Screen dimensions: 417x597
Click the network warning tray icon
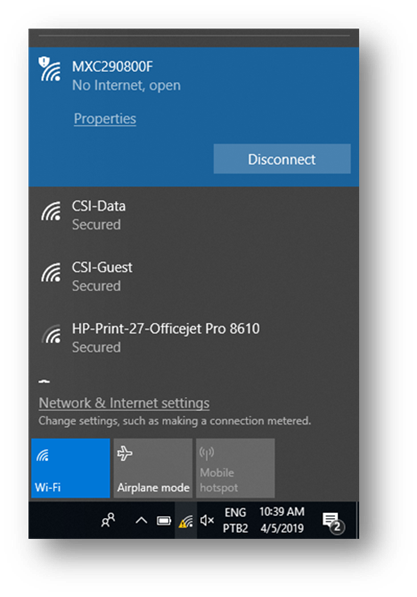(x=186, y=520)
